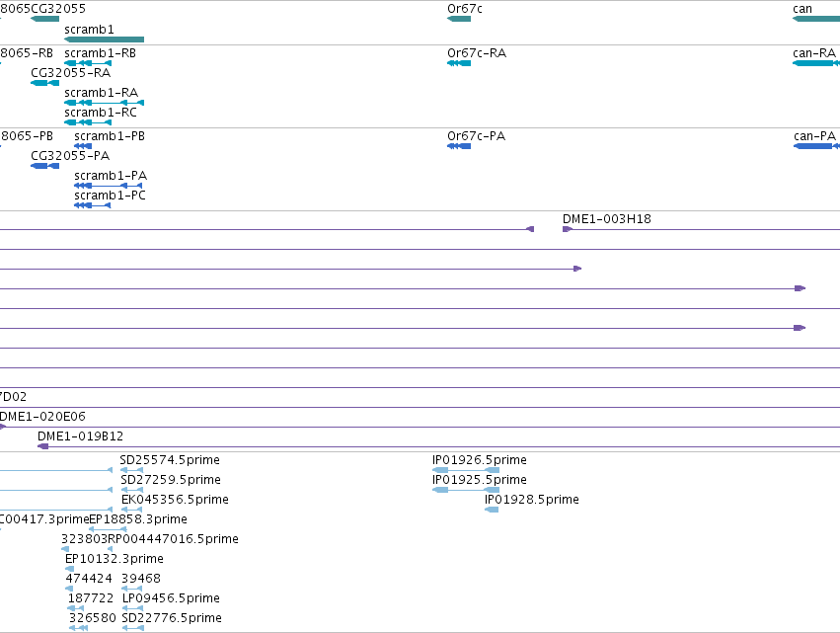Select the LP09456.5prime EST feature
The height and width of the screenshot is (633, 840).
tap(132, 608)
